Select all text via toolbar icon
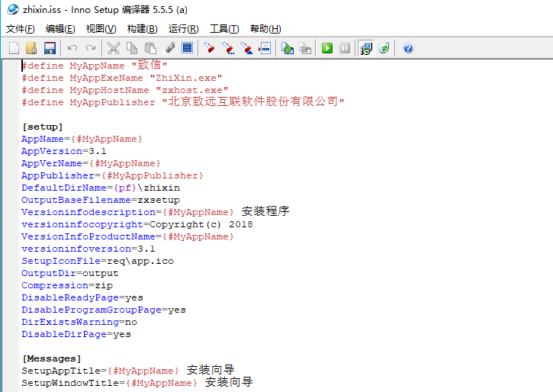Image resolution: width=553 pixels, height=392 pixels. click(x=188, y=48)
